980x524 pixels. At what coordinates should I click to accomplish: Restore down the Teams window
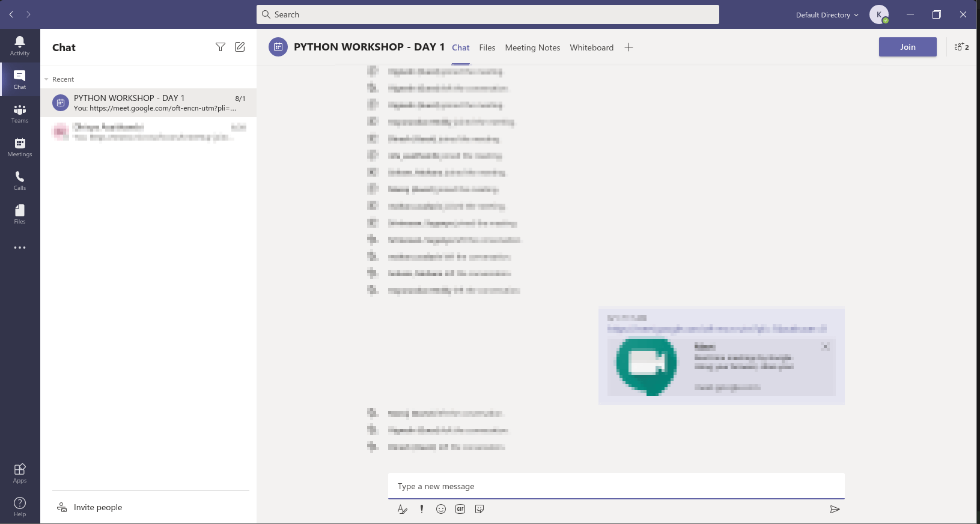[x=937, y=14]
